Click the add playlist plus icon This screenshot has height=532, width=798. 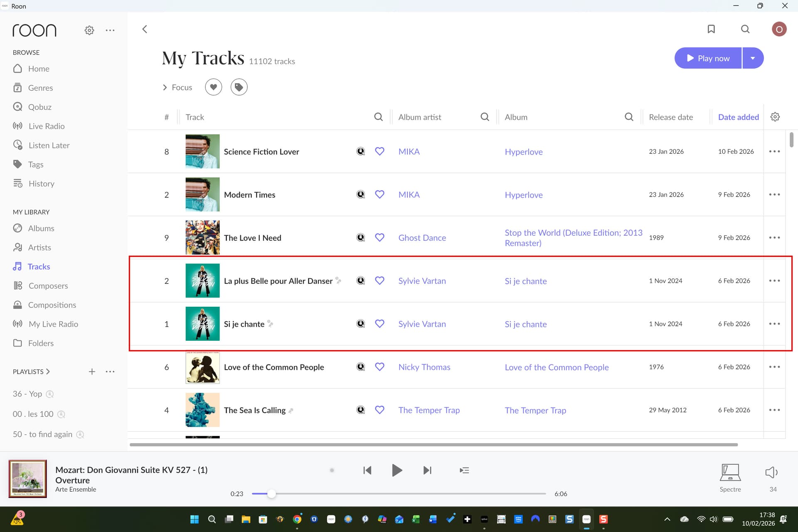(92, 372)
